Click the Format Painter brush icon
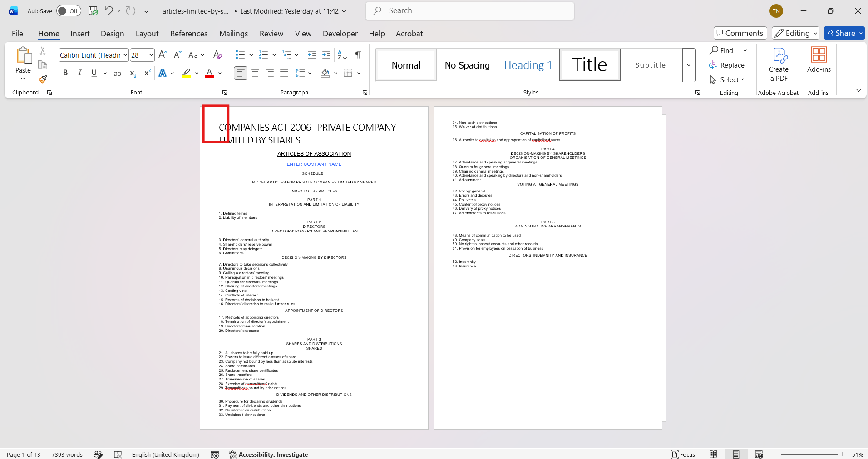This screenshot has height=459, width=868. click(43, 79)
